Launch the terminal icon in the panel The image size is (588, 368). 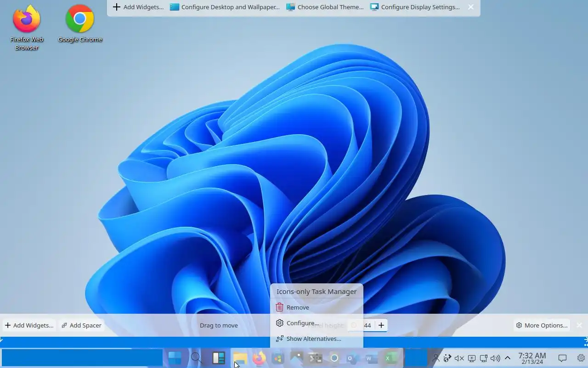click(x=316, y=358)
